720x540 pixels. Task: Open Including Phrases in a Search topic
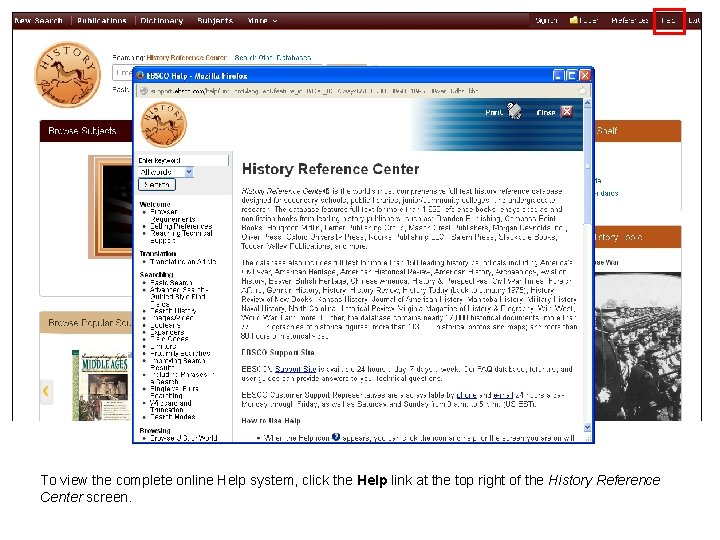tap(182, 378)
